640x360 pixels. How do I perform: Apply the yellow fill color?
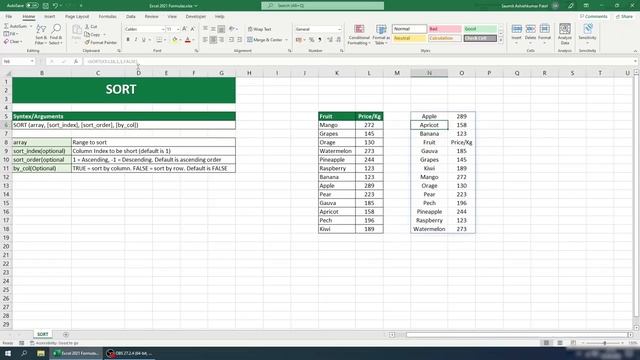pyautogui.click(x=175, y=40)
